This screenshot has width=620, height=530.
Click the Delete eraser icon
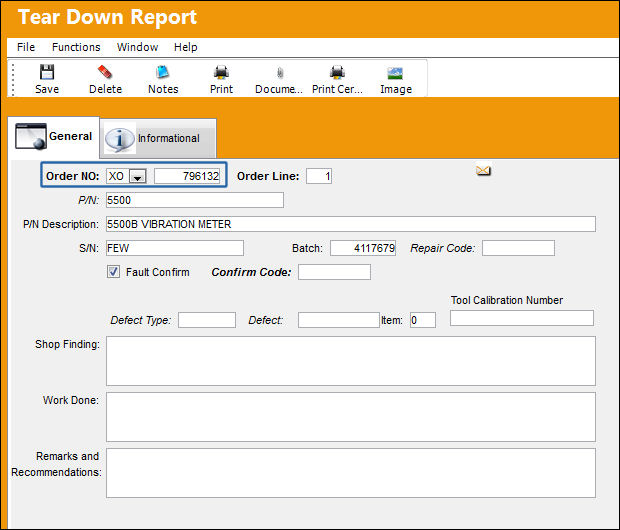click(105, 72)
